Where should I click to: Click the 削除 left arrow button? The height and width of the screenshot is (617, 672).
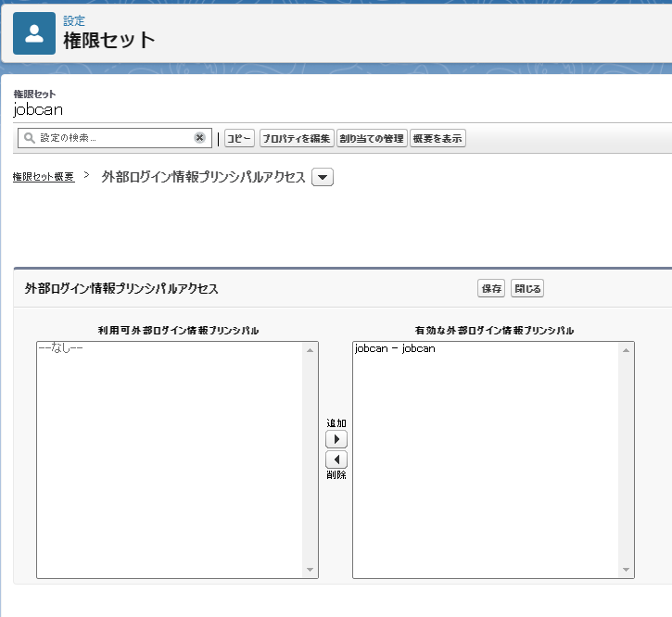(x=336, y=460)
